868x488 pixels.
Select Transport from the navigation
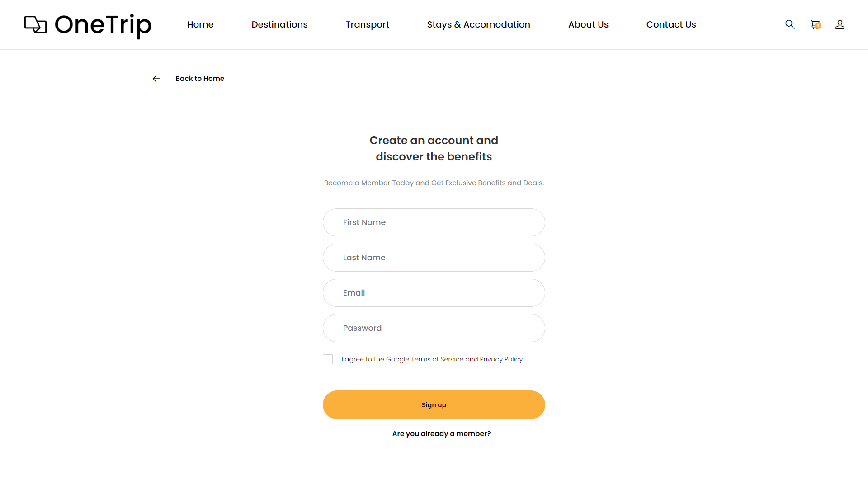(367, 24)
